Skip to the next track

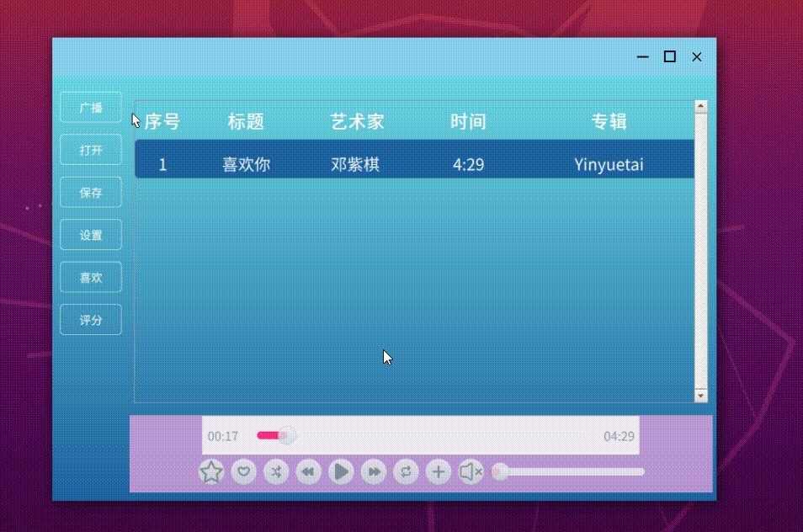pyautogui.click(x=374, y=471)
